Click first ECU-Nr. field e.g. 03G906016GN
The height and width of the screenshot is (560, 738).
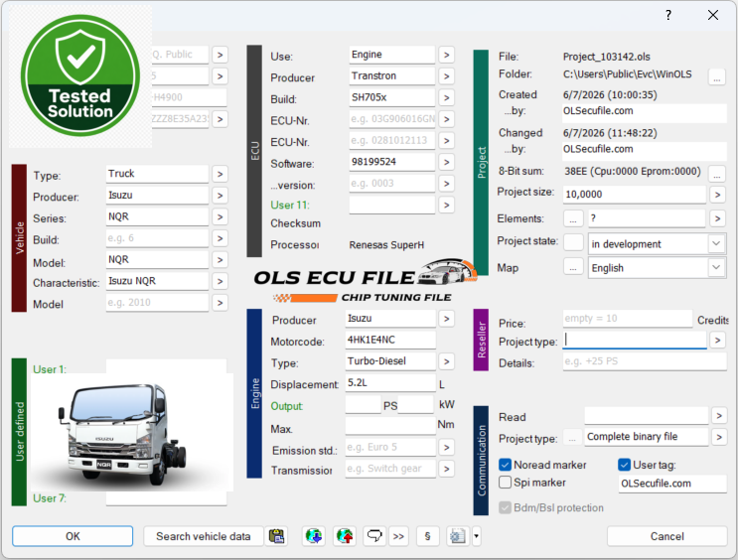tap(392, 119)
